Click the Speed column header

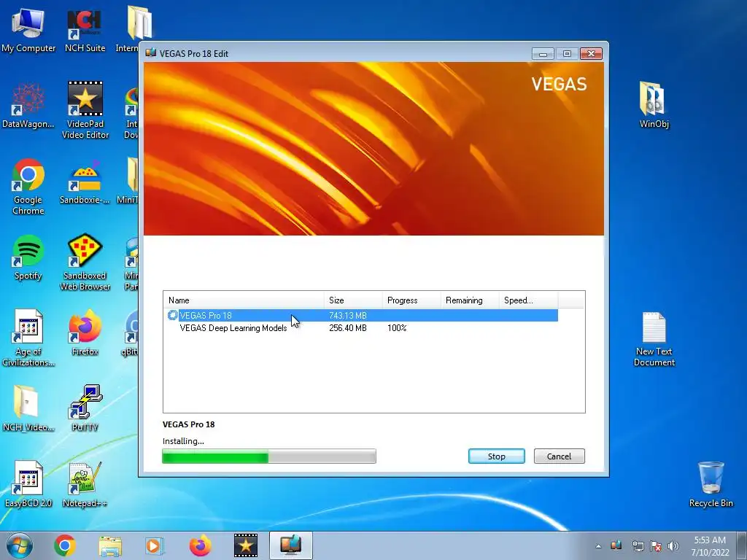(x=528, y=300)
